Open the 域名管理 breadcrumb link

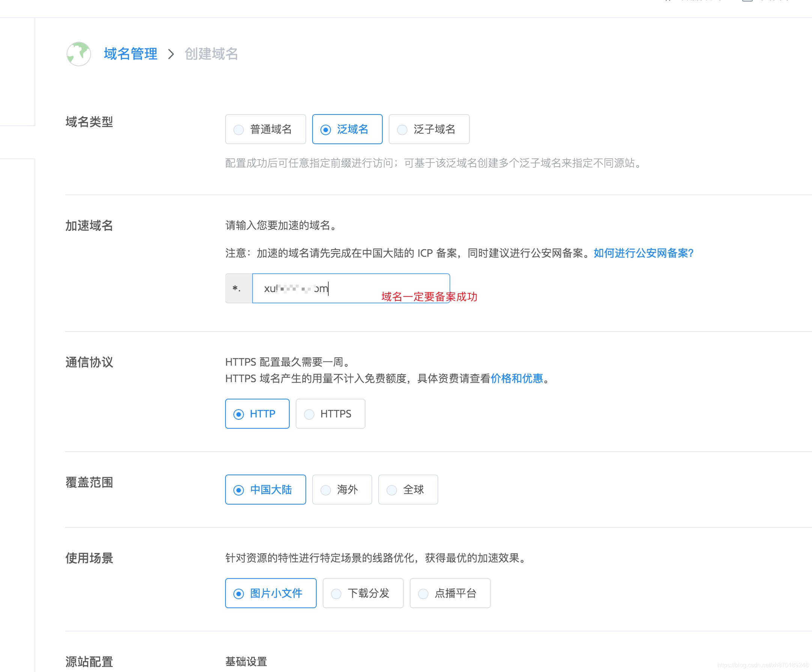130,54
